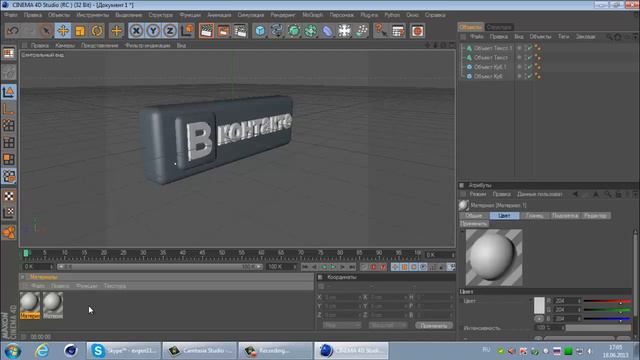Select Объект Текст.1 in object manager
This screenshot has width=640, height=360.
[493, 48]
